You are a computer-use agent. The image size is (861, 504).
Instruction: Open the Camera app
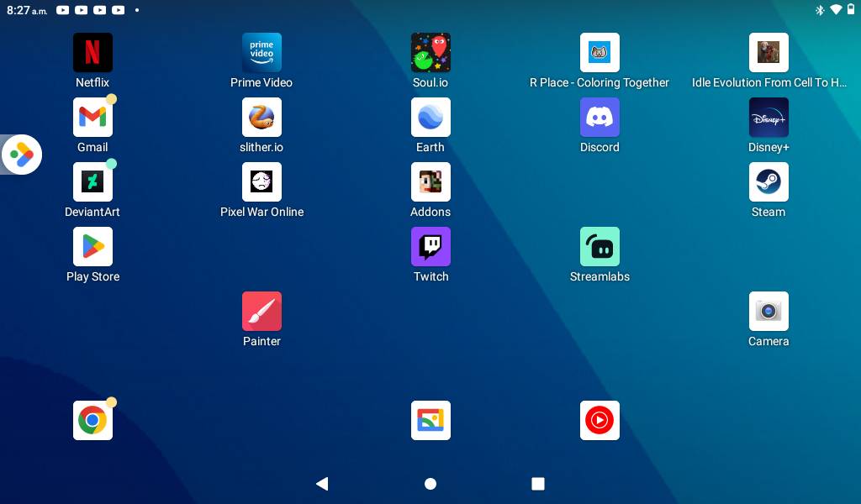pyautogui.click(x=769, y=312)
